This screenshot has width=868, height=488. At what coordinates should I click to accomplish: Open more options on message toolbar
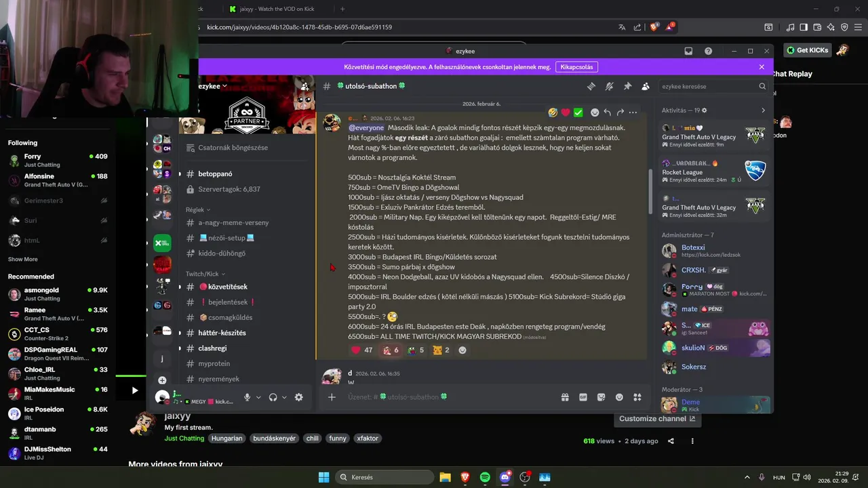tap(633, 113)
